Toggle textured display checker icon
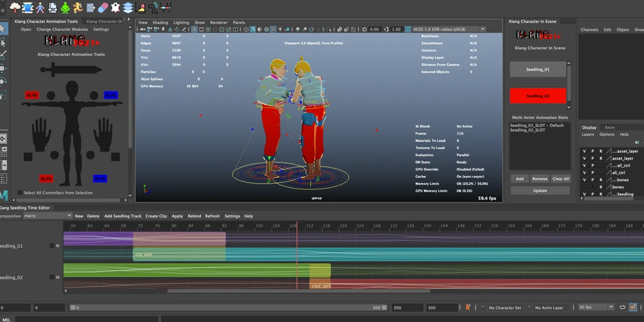This screenshot has width=644, height=322. [273, 29]
